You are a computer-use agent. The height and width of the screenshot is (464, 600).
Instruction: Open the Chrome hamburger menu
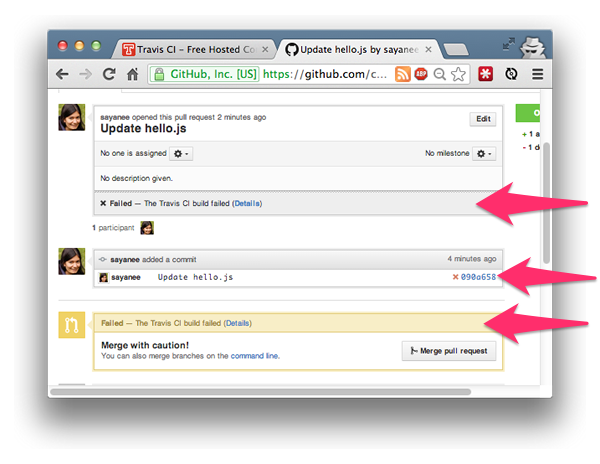coord(538,74)
